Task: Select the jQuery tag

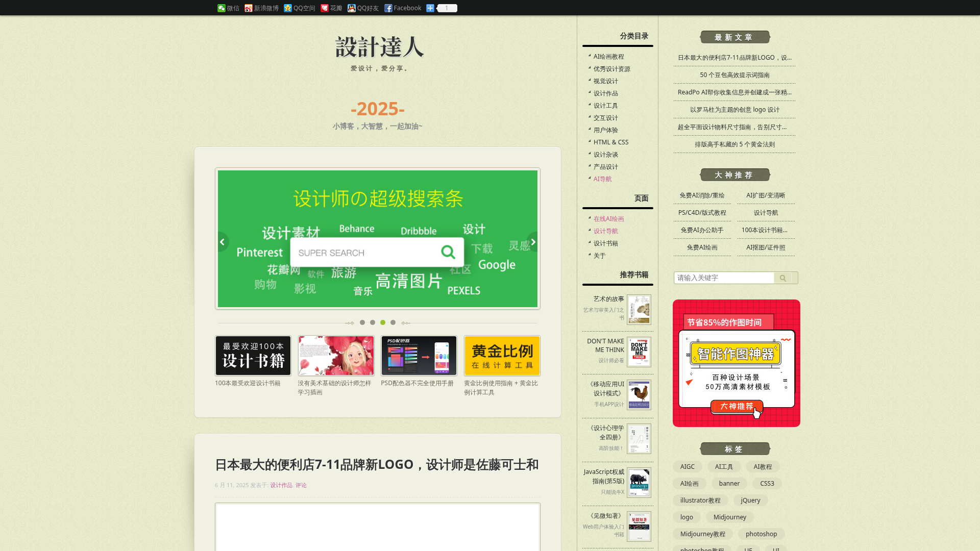Action: (750, 500)
